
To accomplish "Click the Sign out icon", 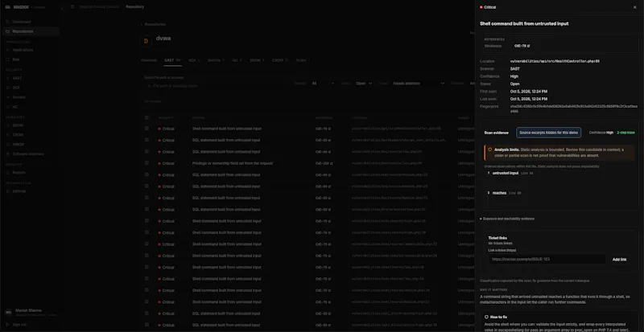I will 7,325.
